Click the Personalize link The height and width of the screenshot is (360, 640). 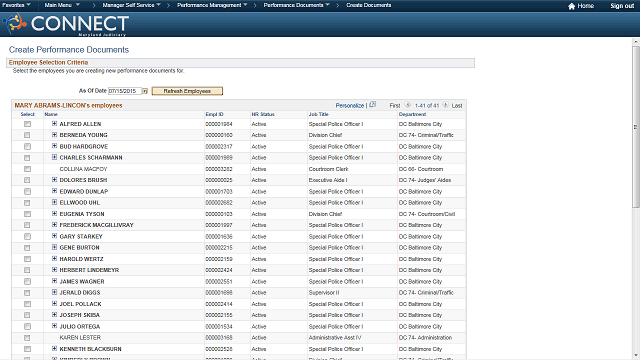coord(350,105)
